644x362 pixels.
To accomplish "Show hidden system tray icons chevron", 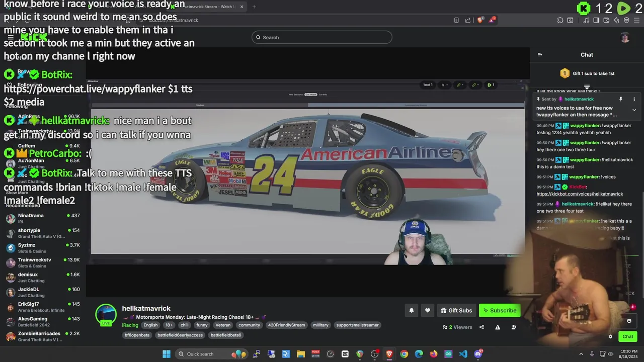I will pos(581,354).
